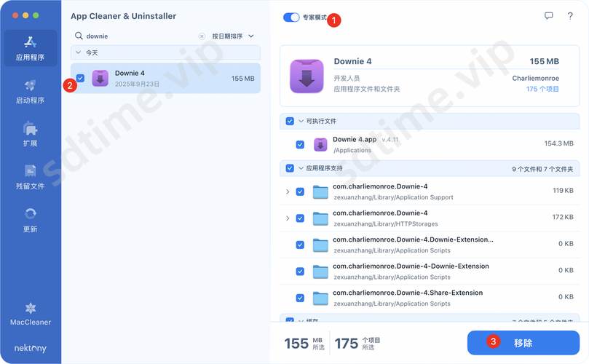Click folder icon of Downie-4-Downie-Extension entry

[x=320, y=272]
